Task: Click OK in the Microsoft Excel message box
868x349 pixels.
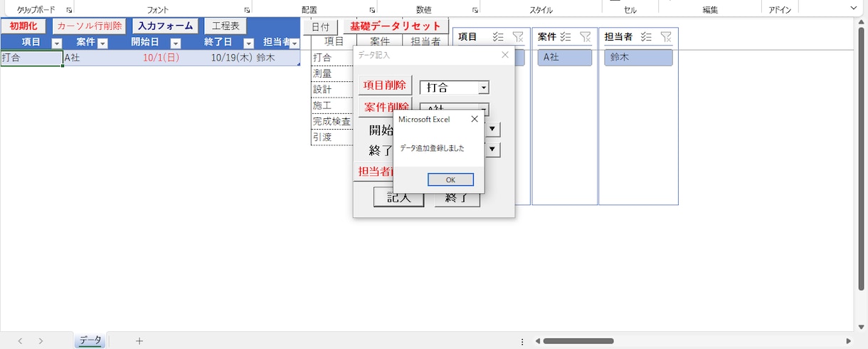Action: [450, 179]
